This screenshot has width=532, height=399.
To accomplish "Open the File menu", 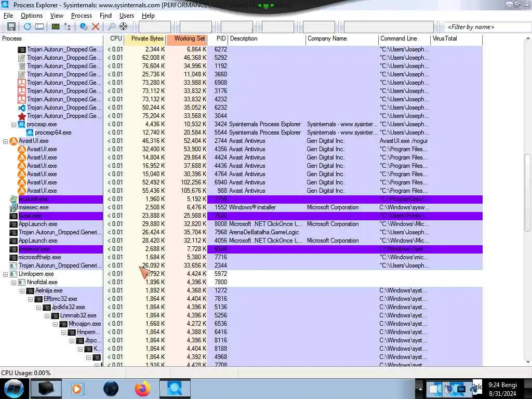I will (8, 16).
